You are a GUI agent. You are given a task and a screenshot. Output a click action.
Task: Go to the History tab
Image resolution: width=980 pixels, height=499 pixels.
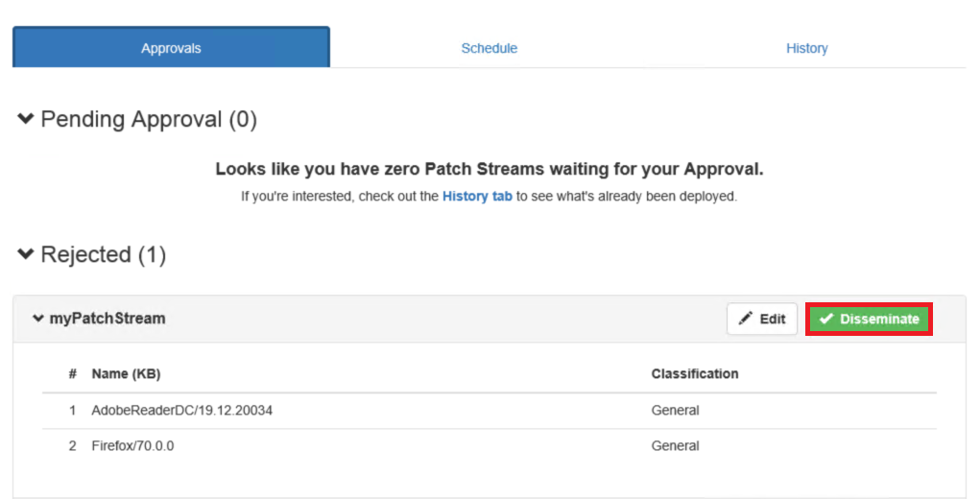coord(806,48)
